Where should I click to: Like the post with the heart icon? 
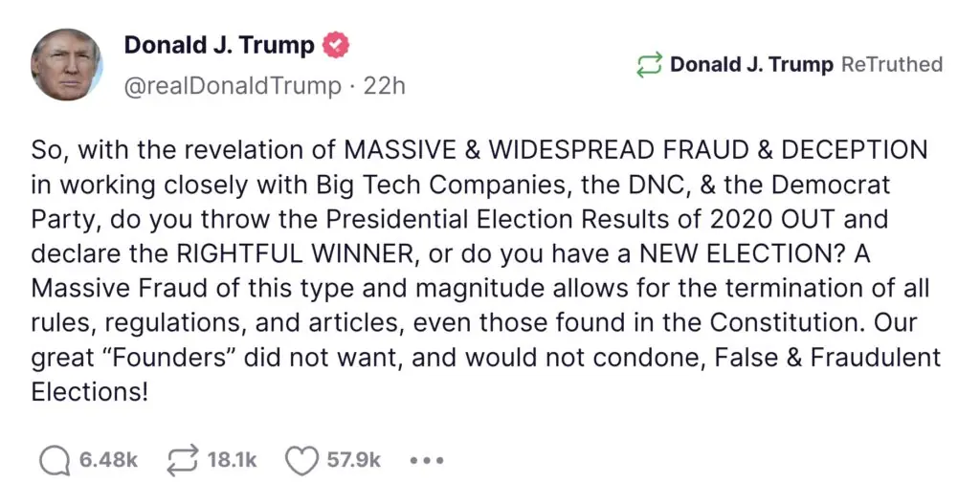click(302, 460)
